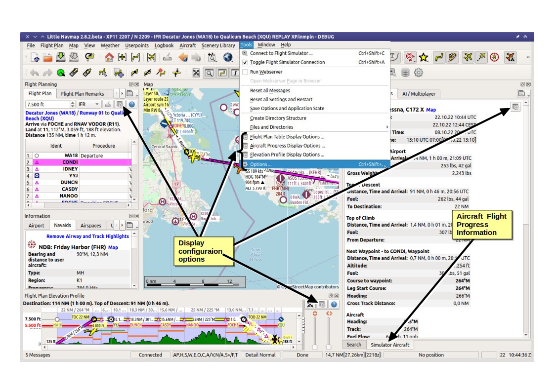Click the new flight plan icon

(x=35, y=57)
